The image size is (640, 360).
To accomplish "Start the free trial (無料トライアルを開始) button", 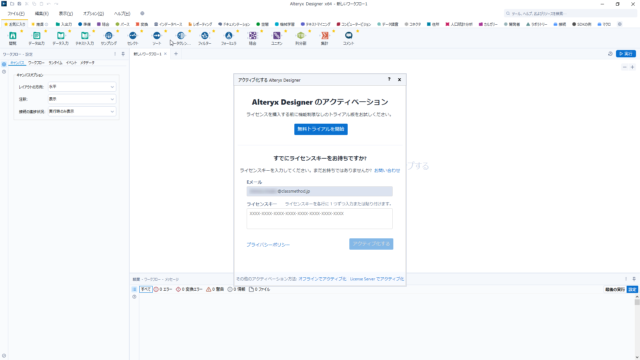I will pos(321,129).
